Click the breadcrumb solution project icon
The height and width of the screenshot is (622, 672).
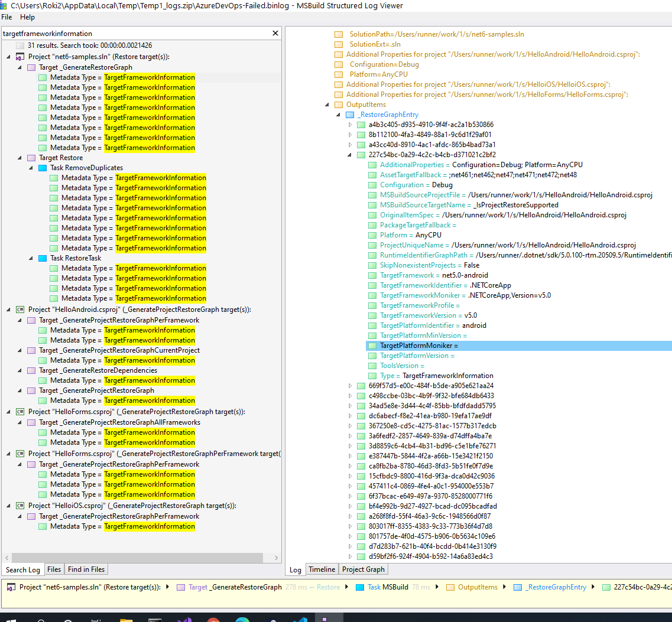pyautogui.click(x=11, y=587)
